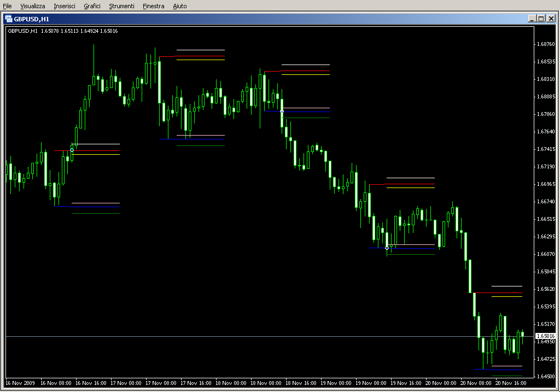Image resolution: width=560 pixels, height=392 pixels.
Task: Click time axis label 16 Nov 16:00
Action: (91, 383)
